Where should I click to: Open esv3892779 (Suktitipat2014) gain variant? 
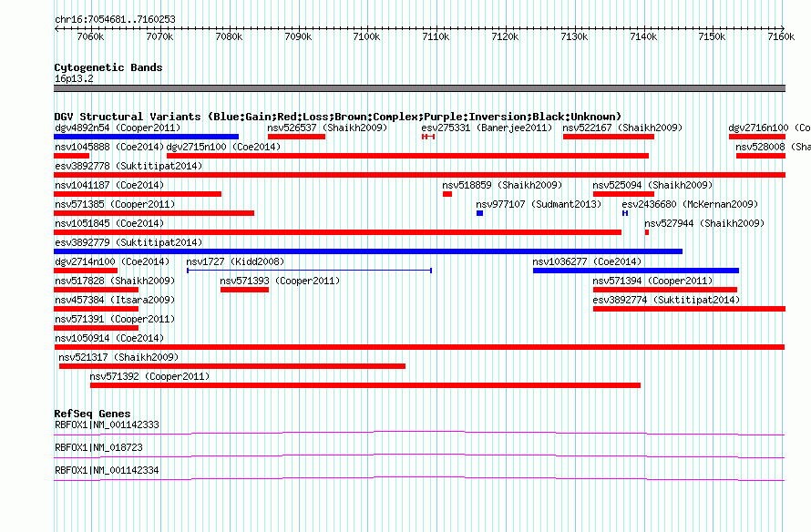coord(128,242)
